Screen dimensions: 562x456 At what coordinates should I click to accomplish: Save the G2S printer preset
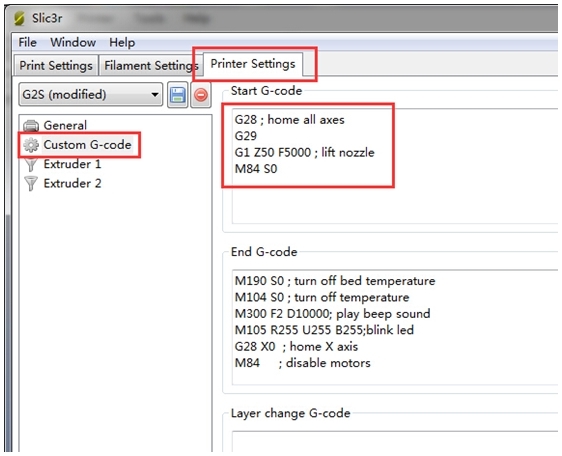[178, 95]
